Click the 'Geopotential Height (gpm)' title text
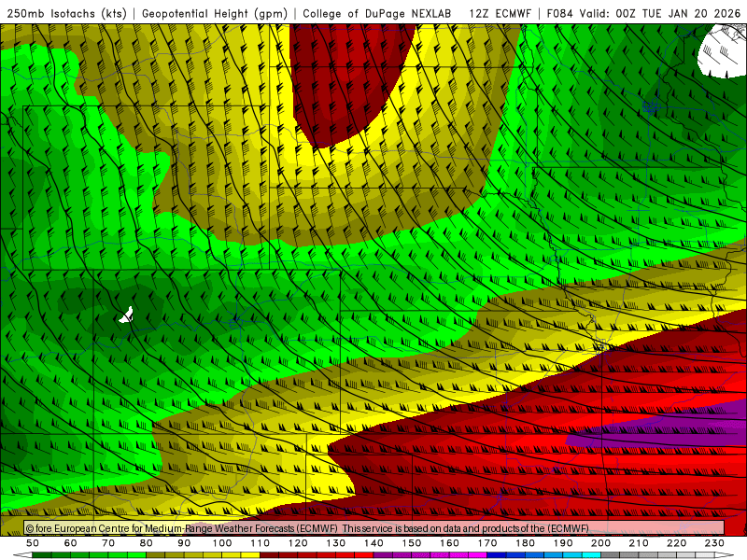 [x=215, y=13]
